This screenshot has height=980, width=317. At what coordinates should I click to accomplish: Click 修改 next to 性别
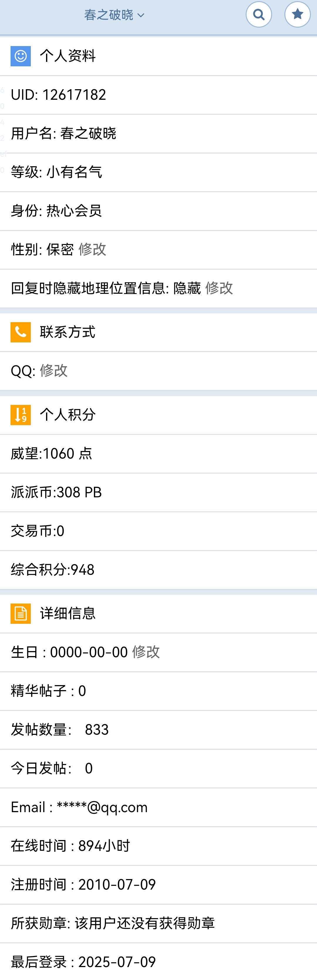(92, 250)
